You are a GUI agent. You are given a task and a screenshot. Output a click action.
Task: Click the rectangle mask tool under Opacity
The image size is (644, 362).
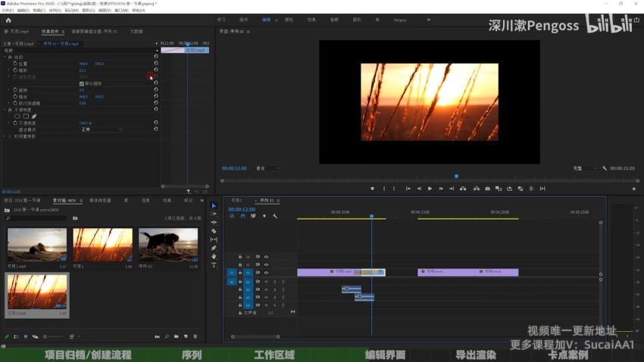[26, 117]
